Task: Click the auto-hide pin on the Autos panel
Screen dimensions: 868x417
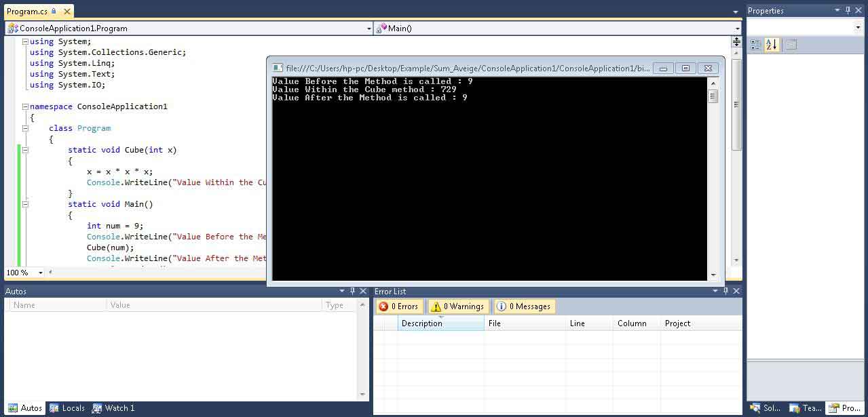Action: 352,291
